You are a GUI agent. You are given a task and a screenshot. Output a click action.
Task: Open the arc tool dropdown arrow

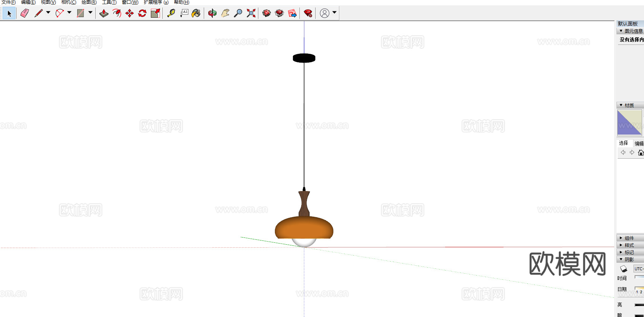(69, 13)
